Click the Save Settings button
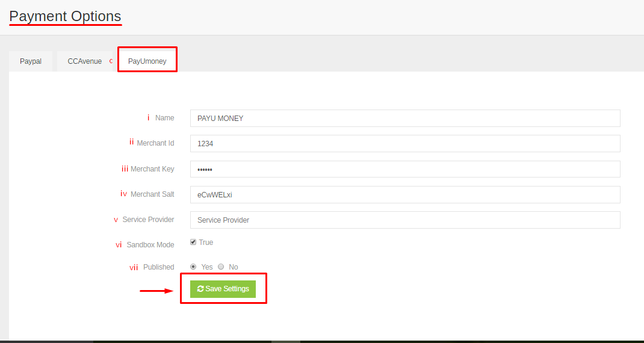 (223, 289)
